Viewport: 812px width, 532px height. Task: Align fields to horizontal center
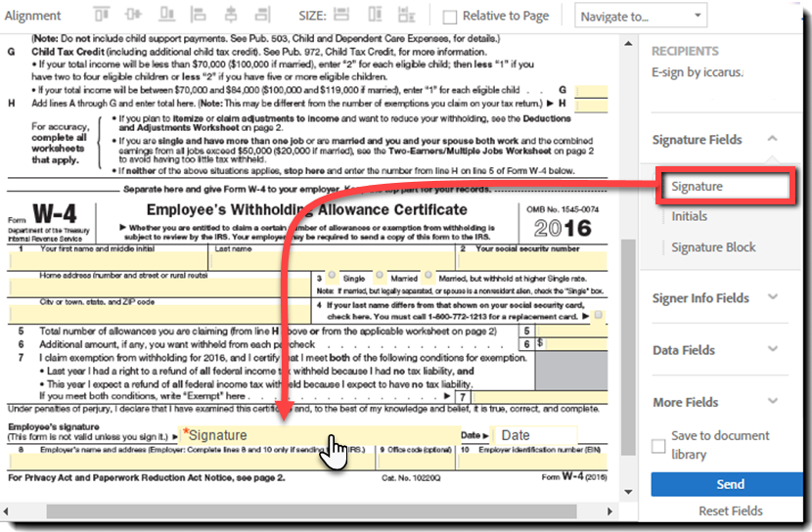click(231, 15)
